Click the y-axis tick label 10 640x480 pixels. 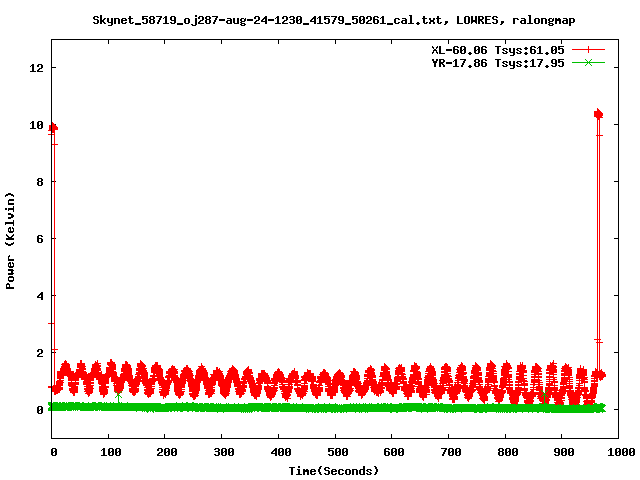pos(36,125)
